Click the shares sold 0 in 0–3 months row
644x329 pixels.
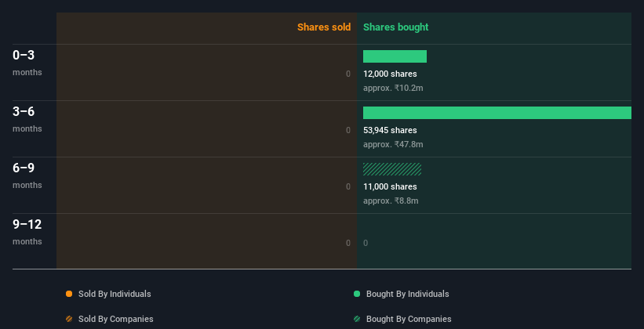(x=348, y=74)
